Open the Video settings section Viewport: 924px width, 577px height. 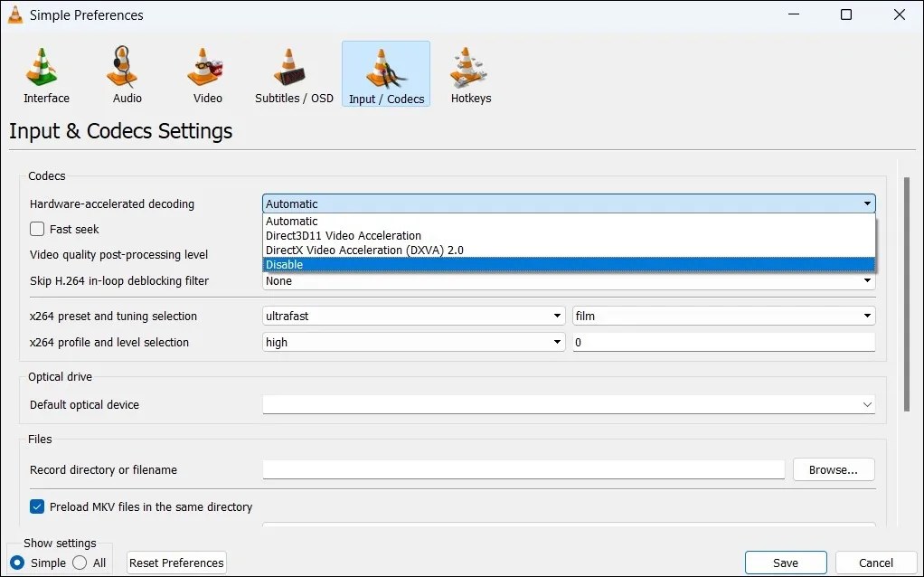pos(205,73)
